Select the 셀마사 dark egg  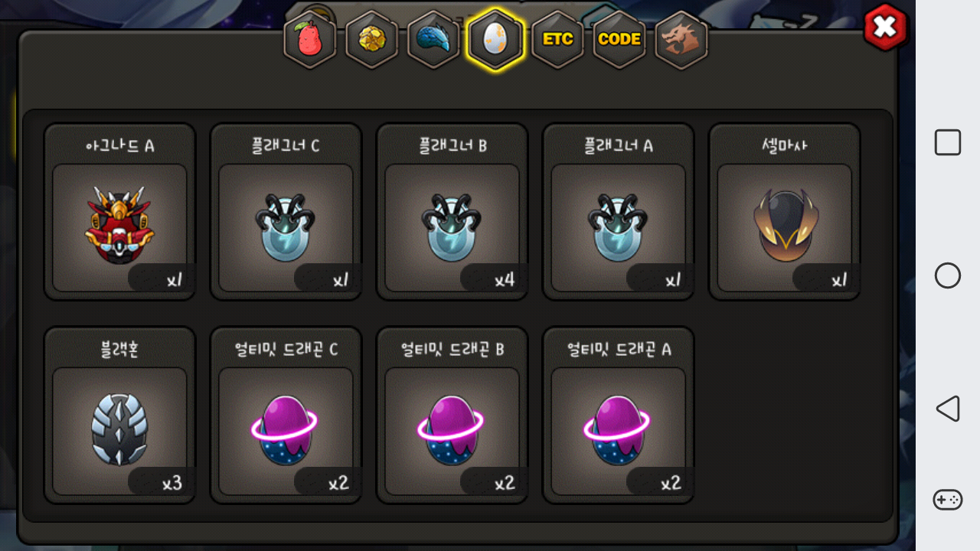[784, 212]
